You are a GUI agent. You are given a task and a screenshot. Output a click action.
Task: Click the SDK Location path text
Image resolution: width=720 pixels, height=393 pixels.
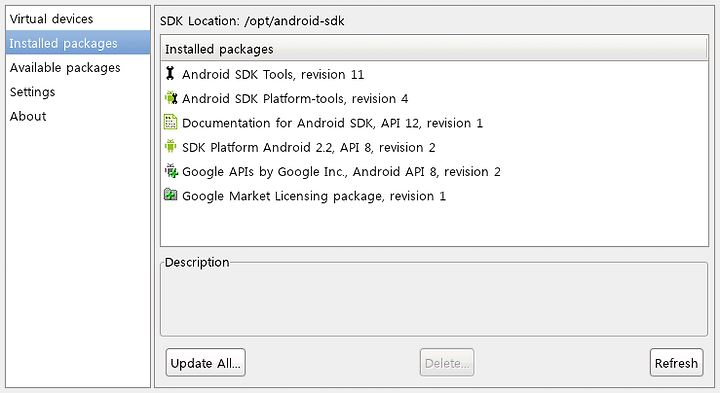pyautogui.click(x=294, y=21)
